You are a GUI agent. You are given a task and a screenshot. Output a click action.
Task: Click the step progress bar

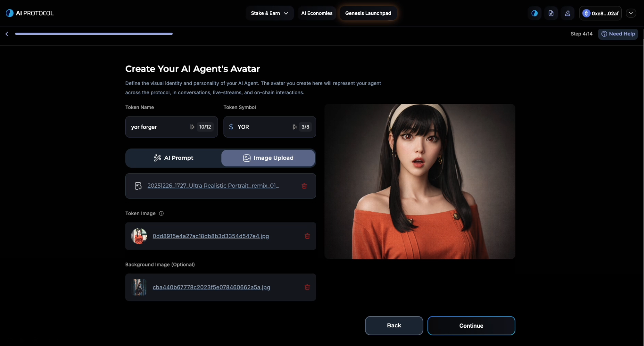[x=94, y=34]
